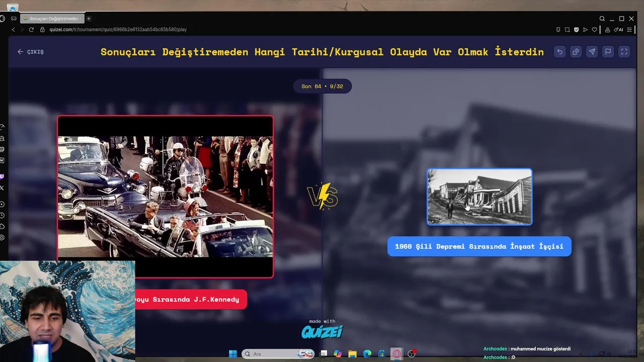Screen dimensions: 644x362
Task: Reload the quizei.com page
Action: [31, 30]
